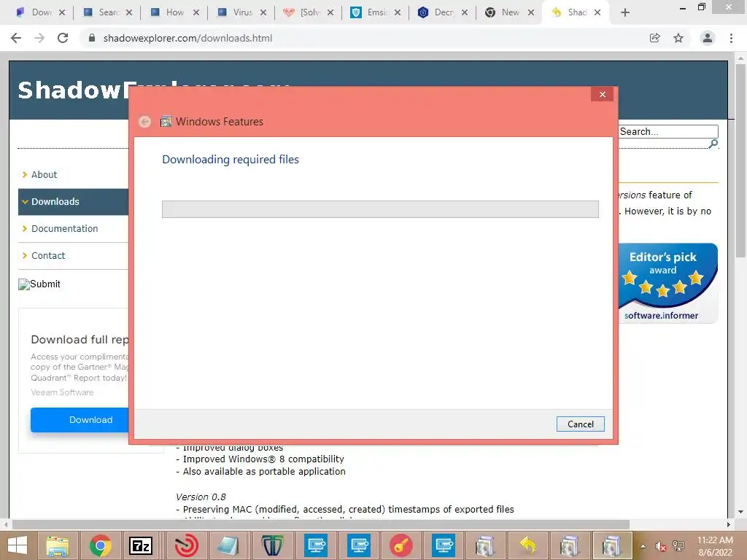Click the share page icon

pyautogui.click(x=654, y=38)
